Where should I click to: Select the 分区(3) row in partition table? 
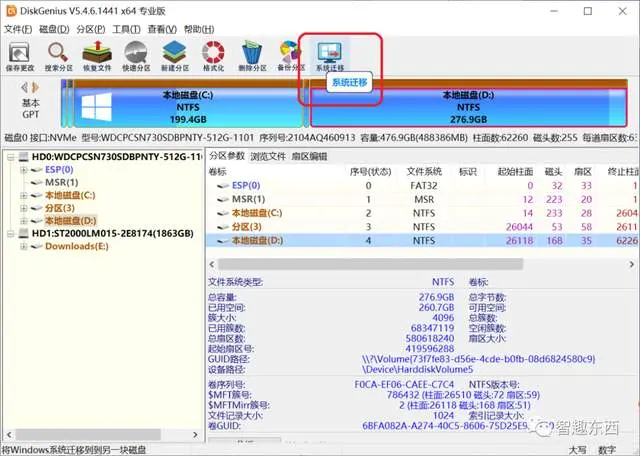[x=422, y=227]
